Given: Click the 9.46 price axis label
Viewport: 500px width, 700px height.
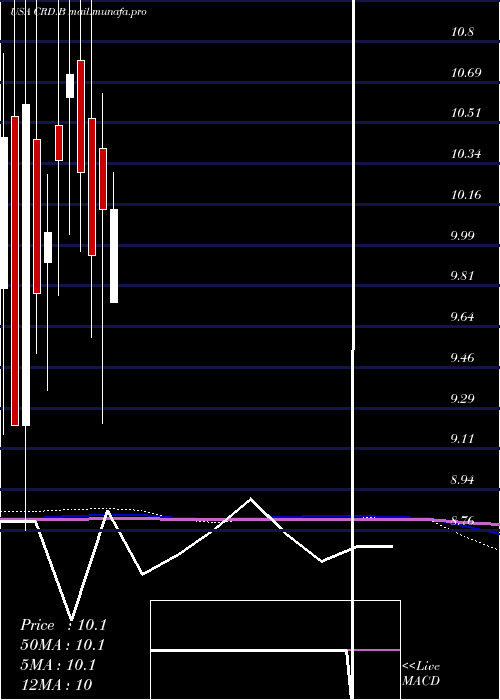Looking at the screenshot, I should click(462, 358).
